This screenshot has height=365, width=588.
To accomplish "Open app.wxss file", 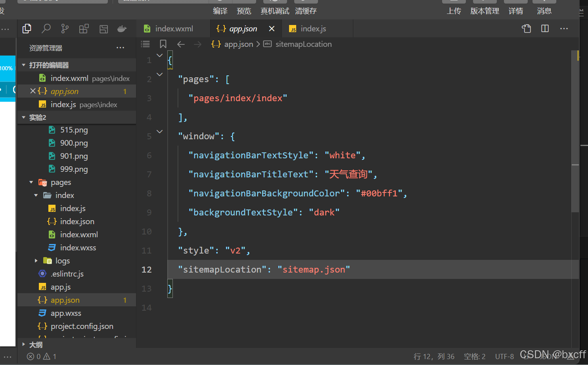I will click(x=77, y=313).
